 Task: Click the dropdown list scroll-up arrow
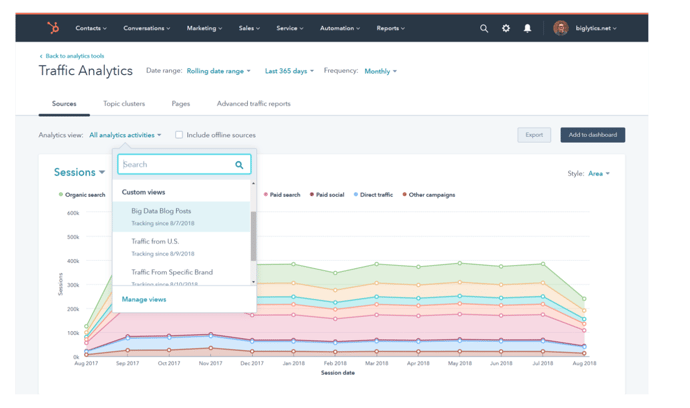pos(253,183)
